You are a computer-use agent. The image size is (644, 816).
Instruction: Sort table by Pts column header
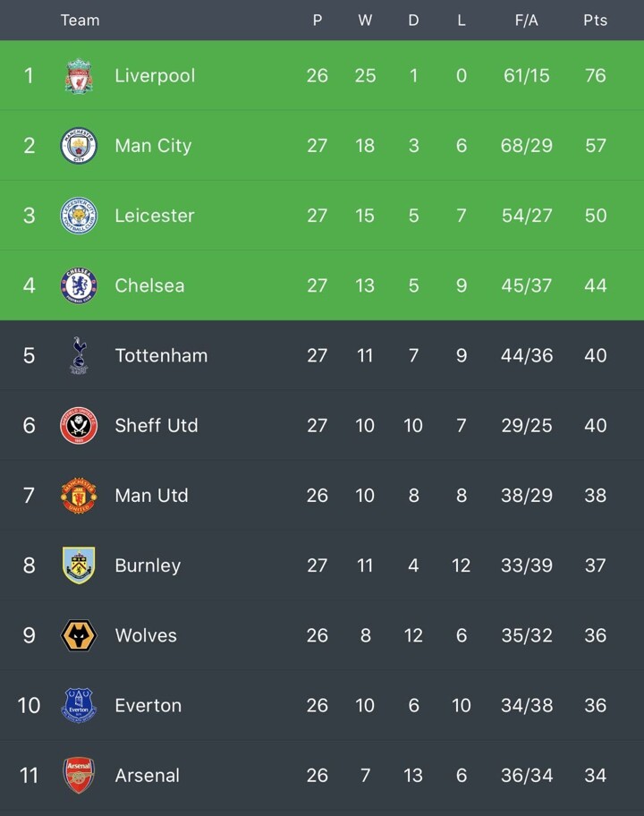tap(595, 20)
